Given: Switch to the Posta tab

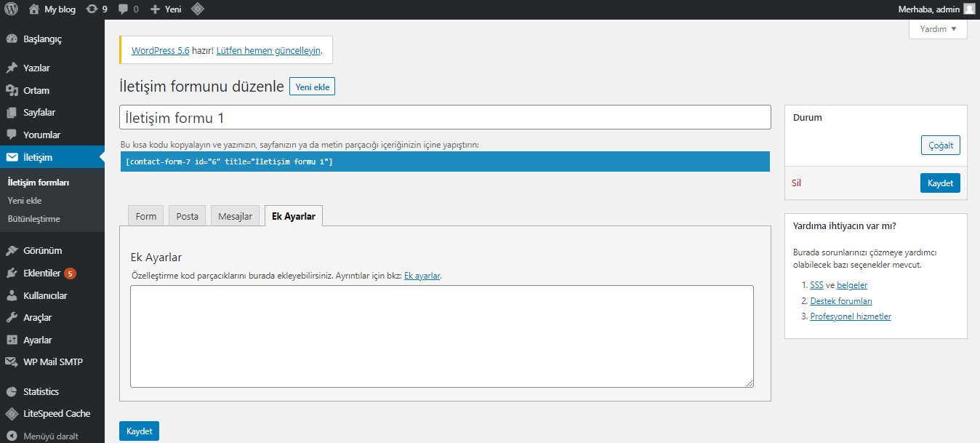Looking at the screenshot, I should (x=187, y=216).
